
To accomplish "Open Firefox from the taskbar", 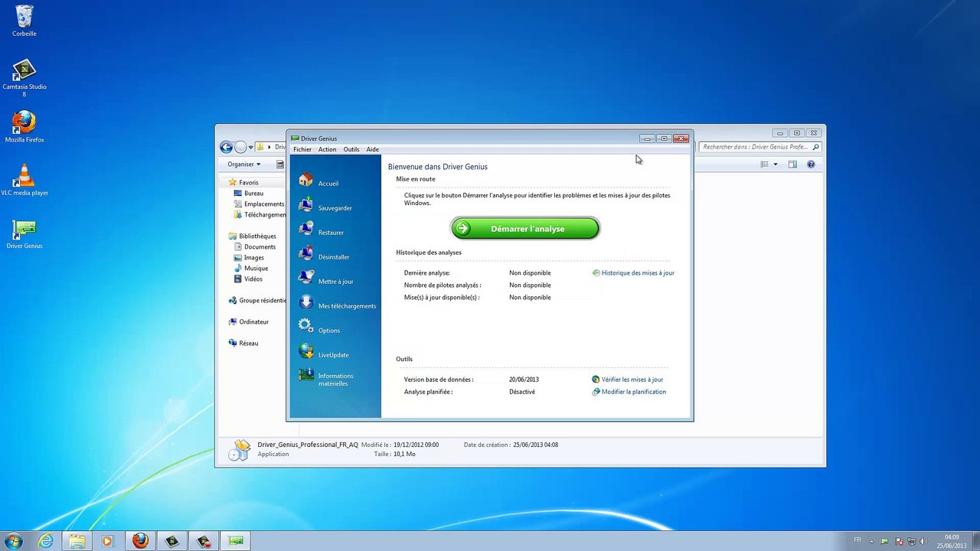I will click(140, 541).
